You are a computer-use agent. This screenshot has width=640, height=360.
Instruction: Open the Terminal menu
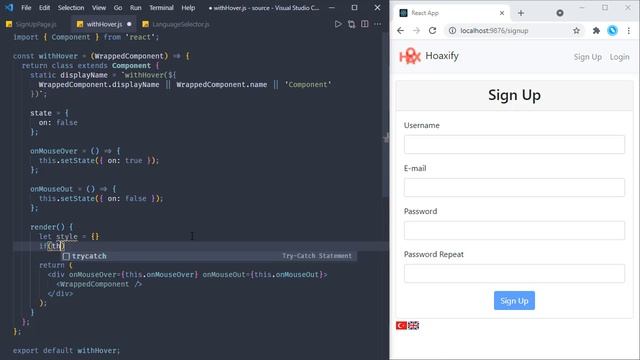(x=161, y=8)
